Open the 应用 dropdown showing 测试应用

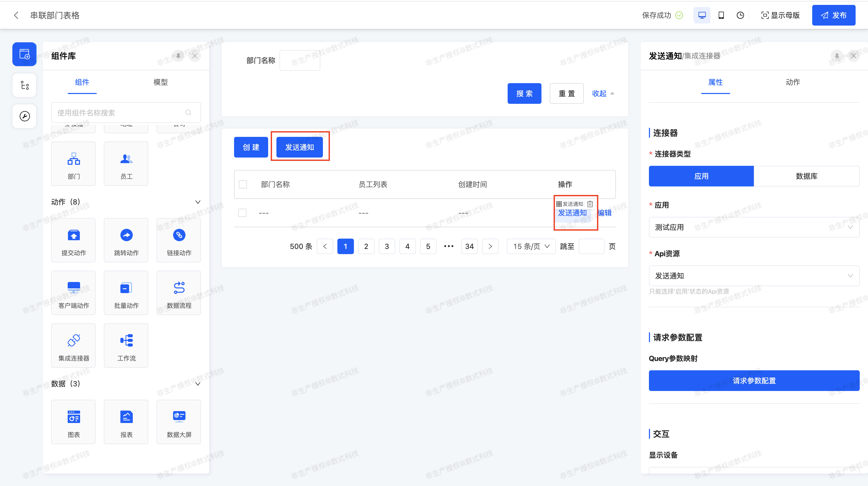coord(754,227)
